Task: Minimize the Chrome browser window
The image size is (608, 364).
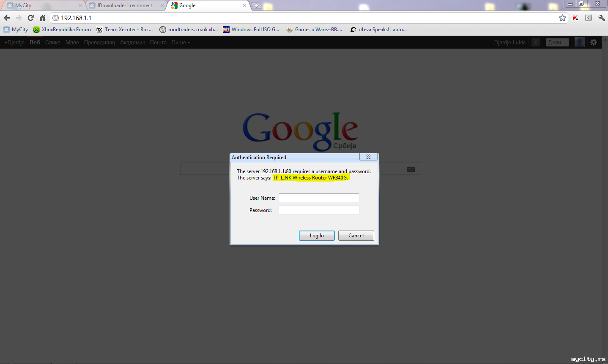Action: [570, 4]
